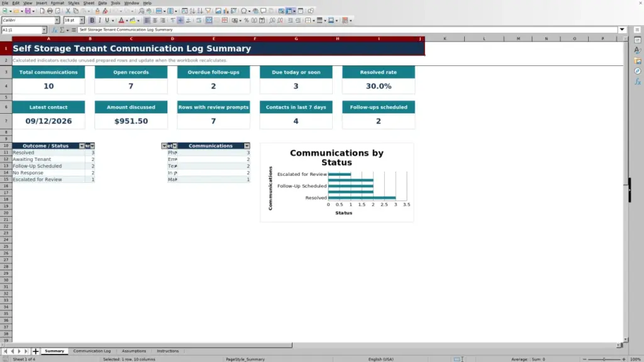Open the File menu
This screenshot has height=362, width=644.
pyautogui.click(x=5, y=3)
